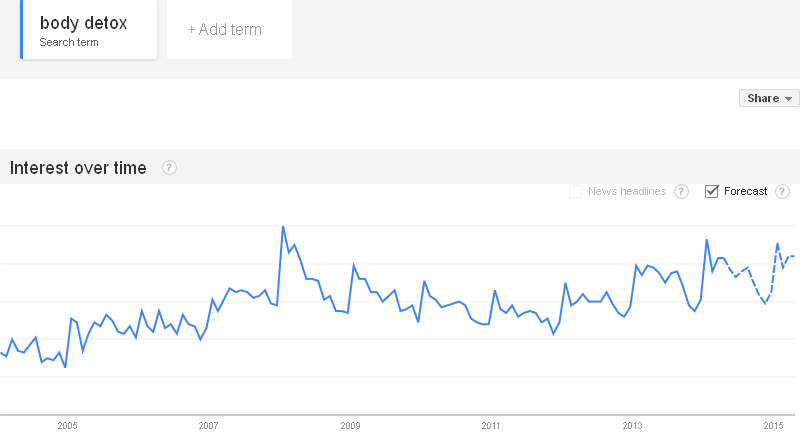The image size is (801, 439).
Task: Click the 2015 label on the time axis
Action: pyautogui.click(x=773, y=426)
